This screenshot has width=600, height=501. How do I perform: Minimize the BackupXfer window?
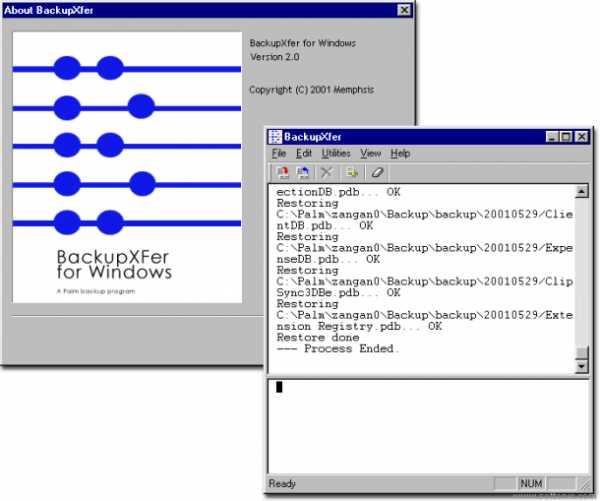[x=552, y=137]
